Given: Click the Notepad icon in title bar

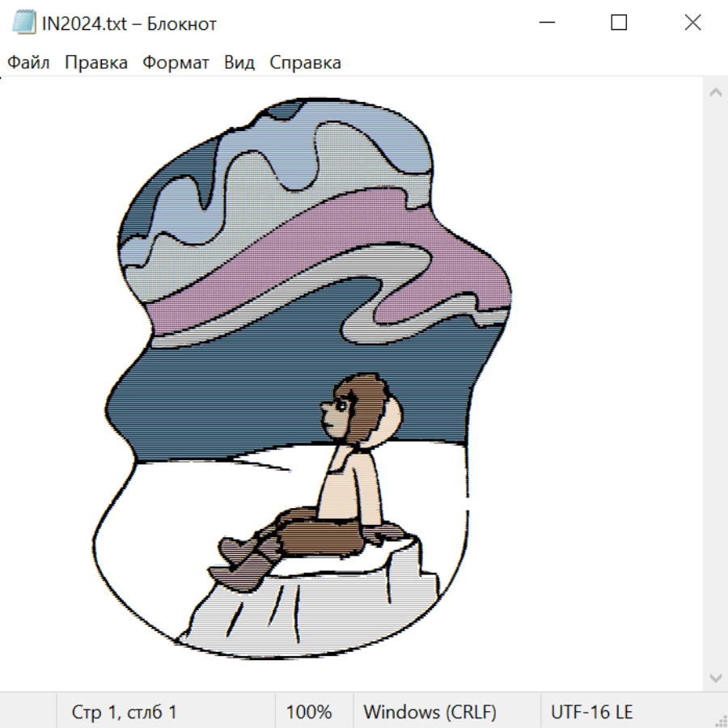Looking at the screenshot, I should pos(23,23).
